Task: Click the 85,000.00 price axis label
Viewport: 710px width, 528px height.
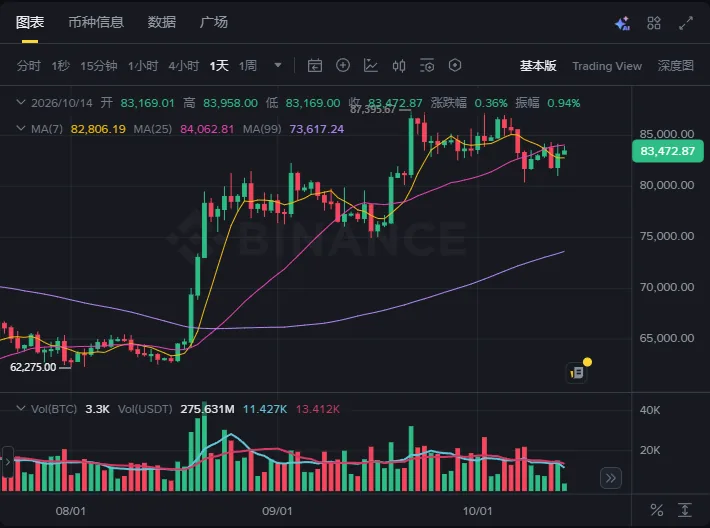Action: [x=667, y=134]
